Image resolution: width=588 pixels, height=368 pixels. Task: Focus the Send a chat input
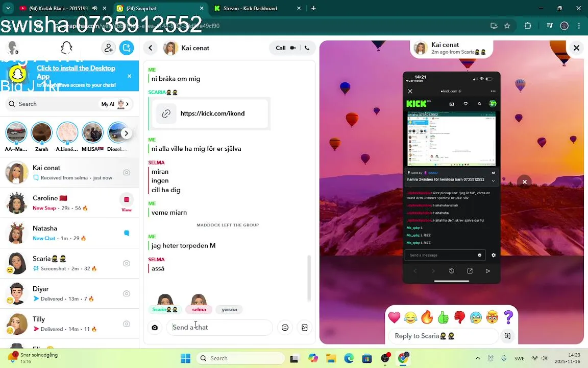(x=220, y=328)
